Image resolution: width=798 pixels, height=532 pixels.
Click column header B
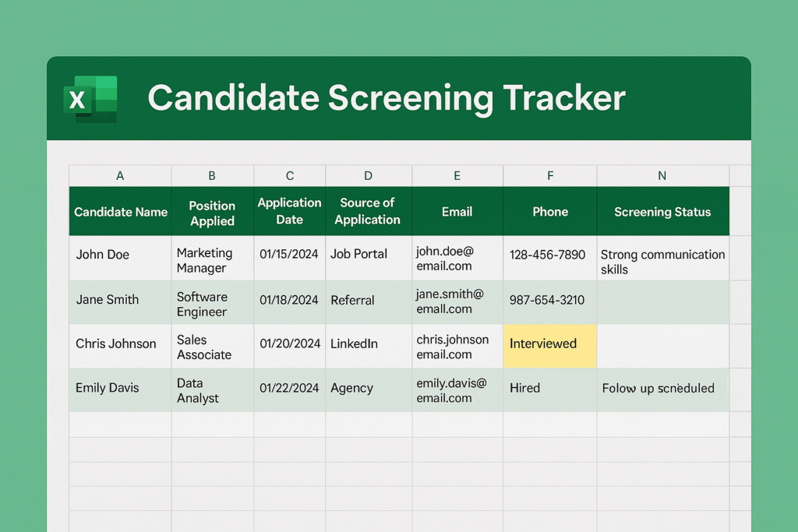[212, 175]
